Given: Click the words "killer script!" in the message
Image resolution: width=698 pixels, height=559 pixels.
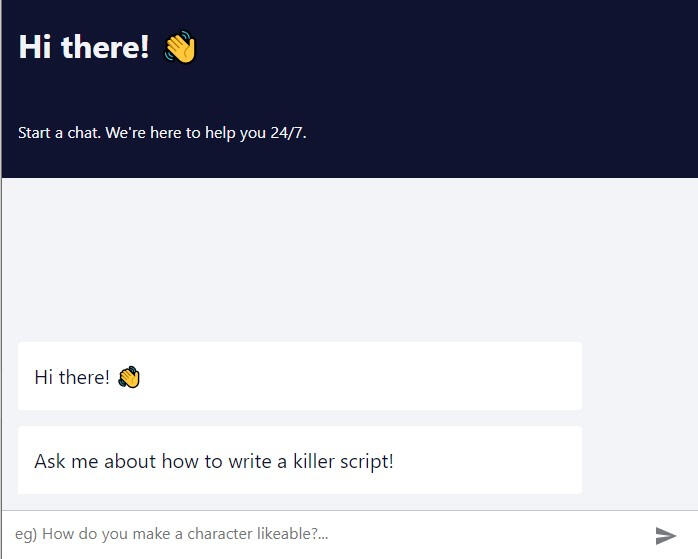Looking at the screenshot, I should point(343,461).
